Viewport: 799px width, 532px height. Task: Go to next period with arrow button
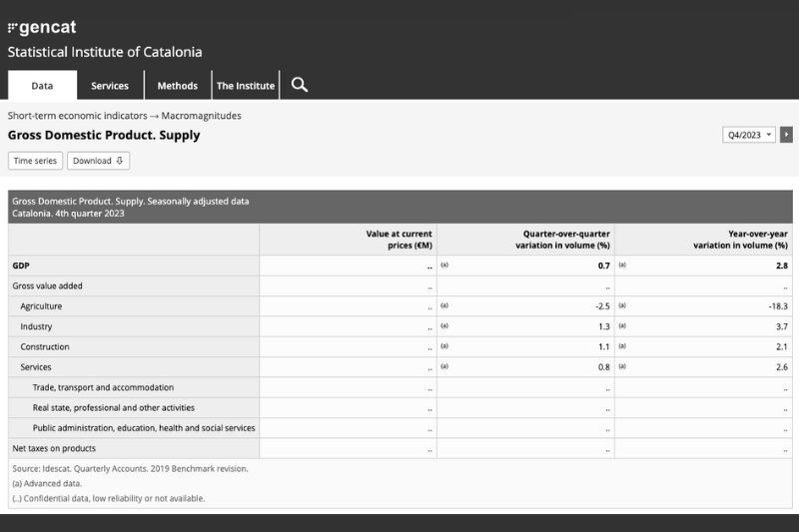click(x=786, y=135)
